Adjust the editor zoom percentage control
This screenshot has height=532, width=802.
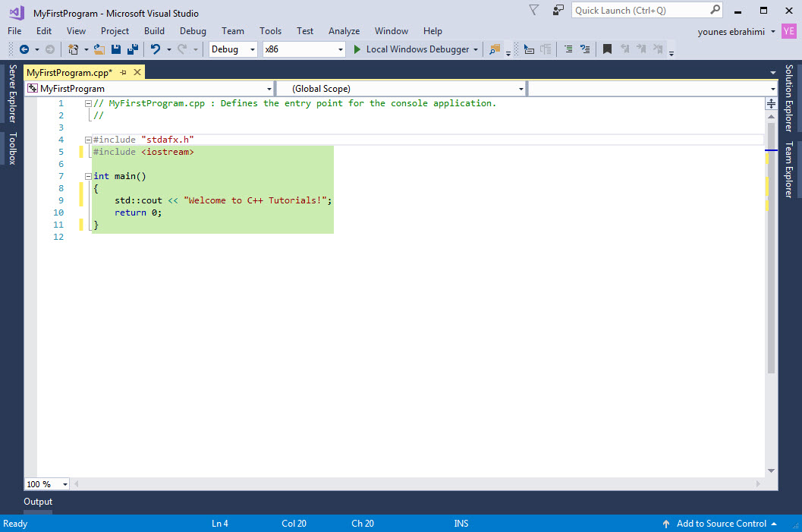tap(46, 483)
